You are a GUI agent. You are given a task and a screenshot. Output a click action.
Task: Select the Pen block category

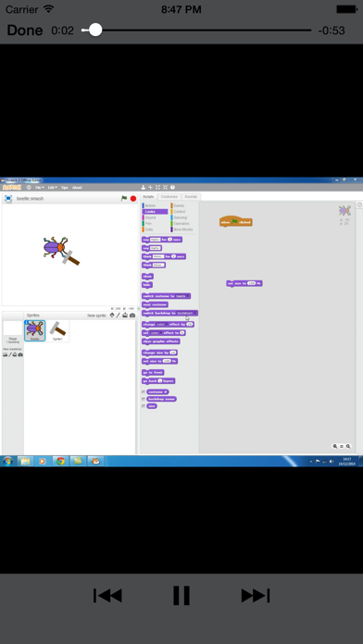tap(148, 223)
